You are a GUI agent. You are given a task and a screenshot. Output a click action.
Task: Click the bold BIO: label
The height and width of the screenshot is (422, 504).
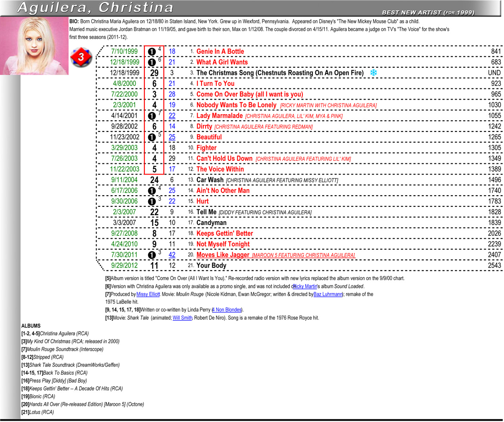click(74, 22)
